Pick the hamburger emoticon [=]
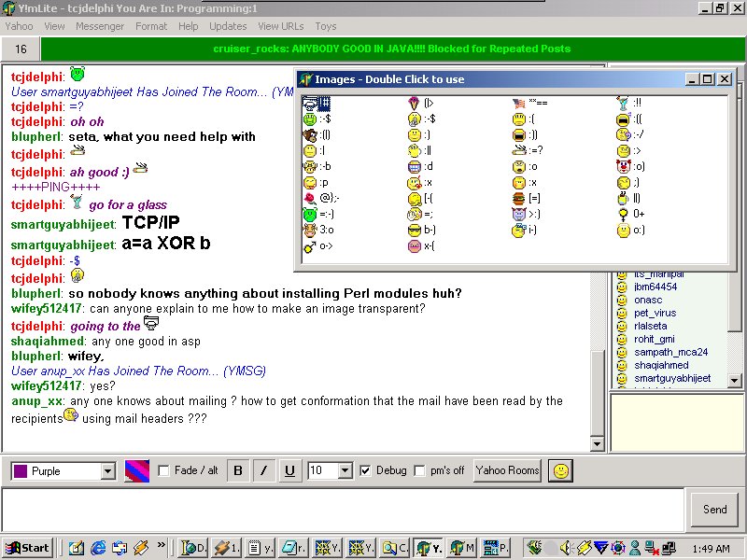747x560 pixels. point(527,198)
